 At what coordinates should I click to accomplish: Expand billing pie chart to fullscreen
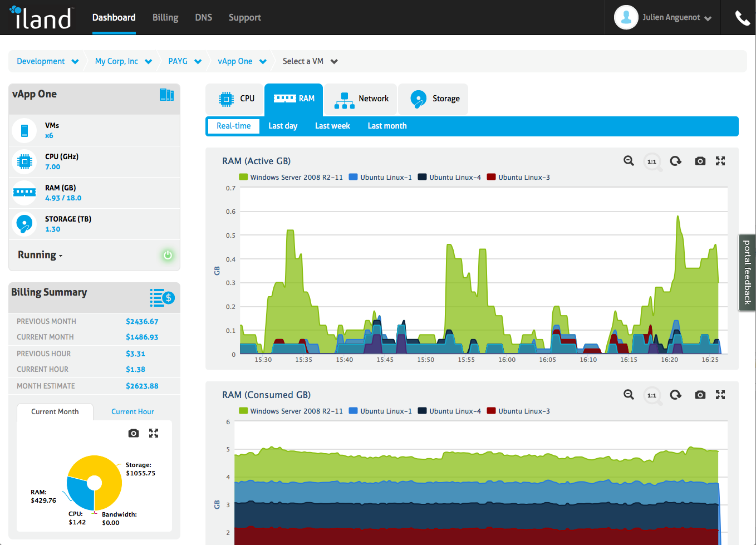click(x=154, y=433)
